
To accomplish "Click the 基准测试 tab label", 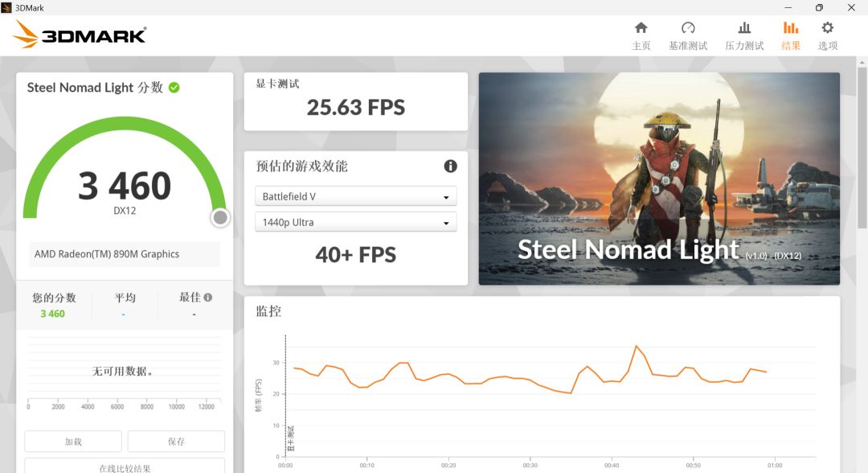I will [x=687, y=46].
